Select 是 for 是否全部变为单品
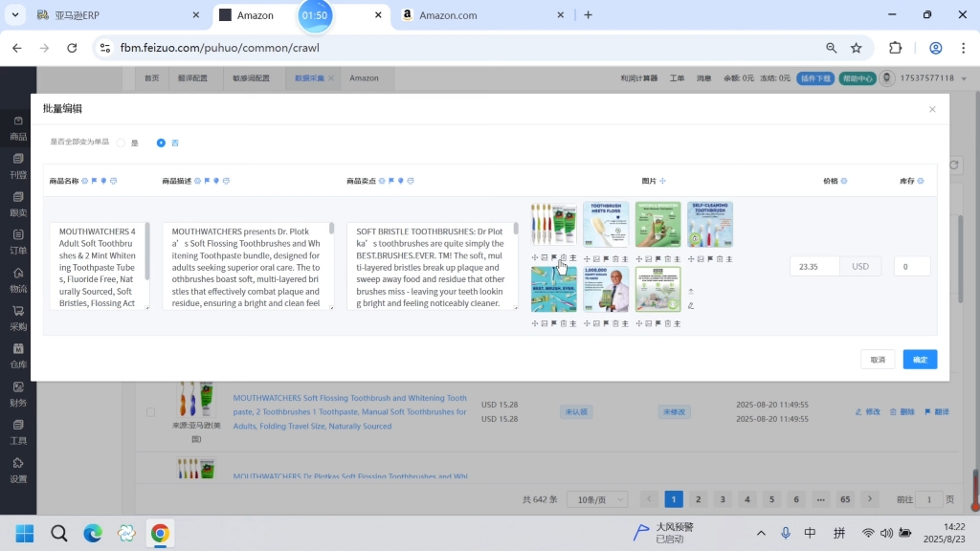Image resolution: width=980 pixels, height=551 pixels. [121, 143]
